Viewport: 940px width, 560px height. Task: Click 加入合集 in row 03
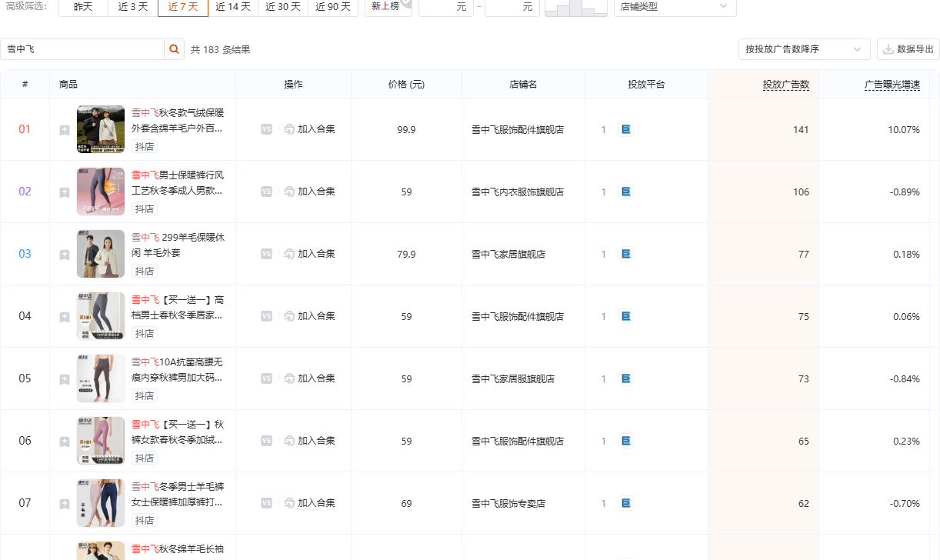pyautogui.click(x=309, y=254)
